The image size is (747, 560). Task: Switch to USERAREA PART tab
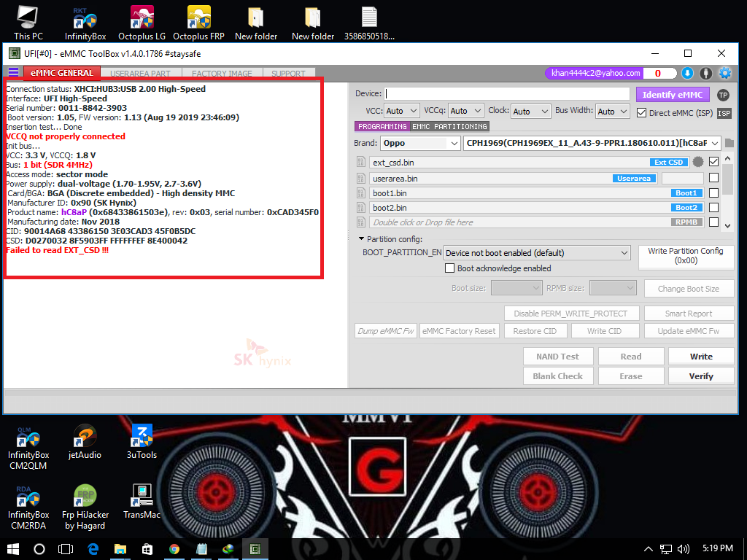tap(141, 74)
